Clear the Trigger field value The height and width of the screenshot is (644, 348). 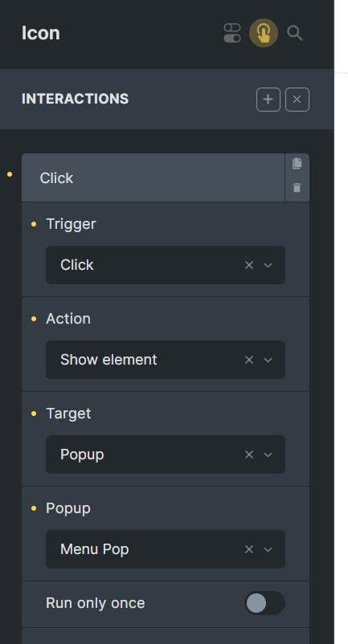249,265
